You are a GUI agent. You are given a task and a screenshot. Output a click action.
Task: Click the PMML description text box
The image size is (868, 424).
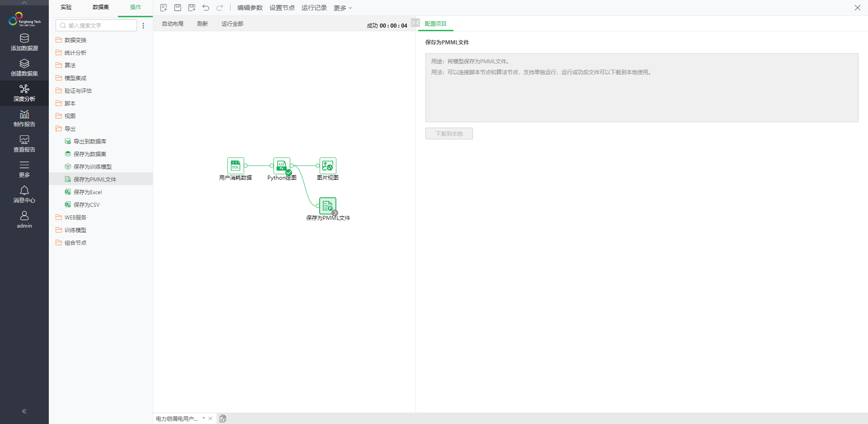tap(642, 88)
